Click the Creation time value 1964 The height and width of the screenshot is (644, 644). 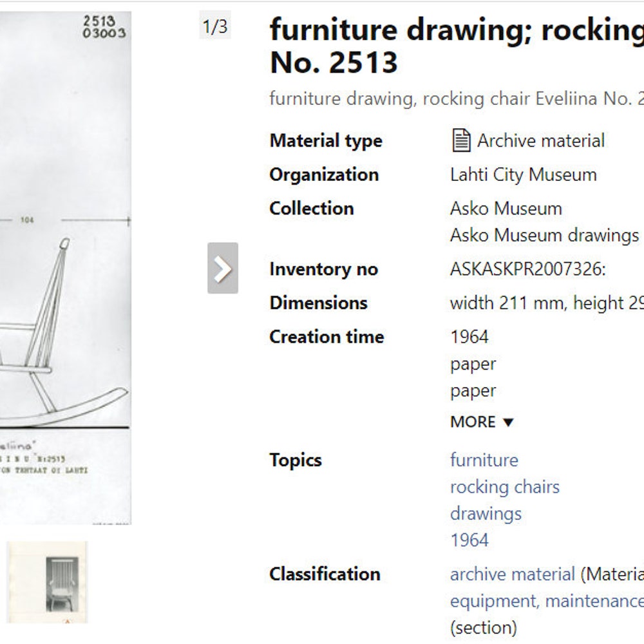(x=469, y=337)
